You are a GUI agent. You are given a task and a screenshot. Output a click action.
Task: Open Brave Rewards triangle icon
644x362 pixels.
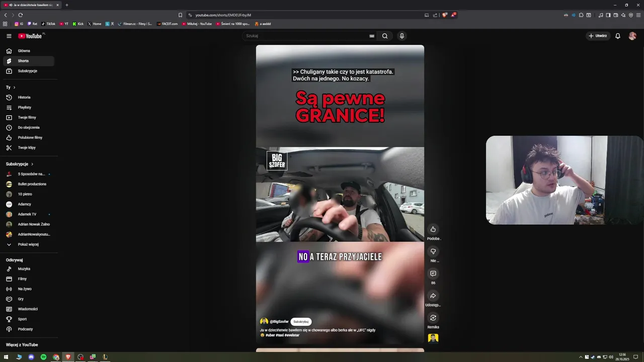pyautogui.click(x=453, y=15)
